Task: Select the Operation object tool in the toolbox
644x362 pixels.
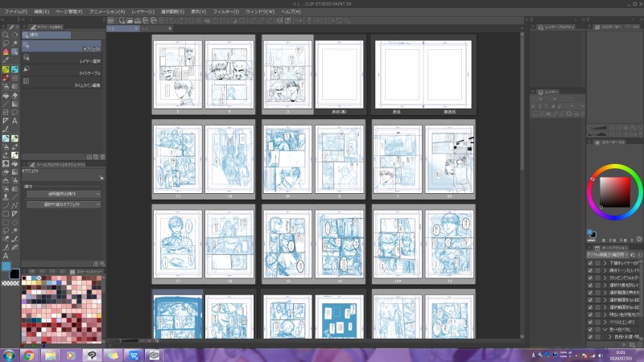Action: pos(14,51)
